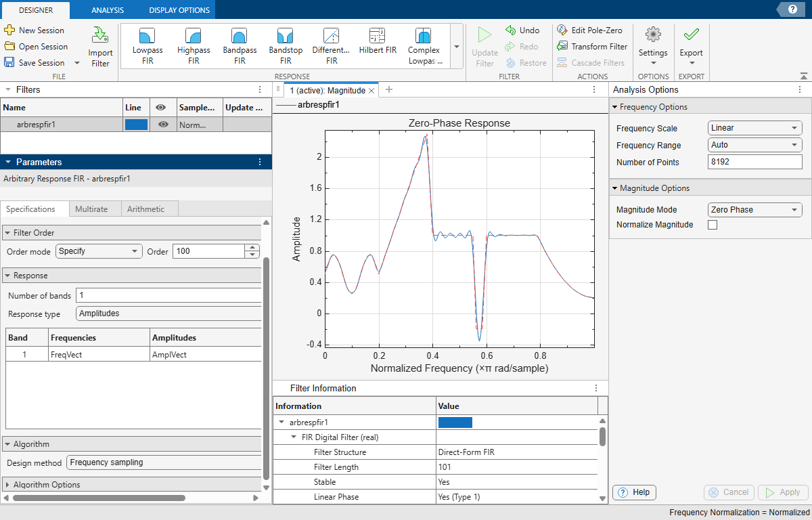The image size is (812, 520).
Task: Open Filters panel options menu
Action: [260, 89]
